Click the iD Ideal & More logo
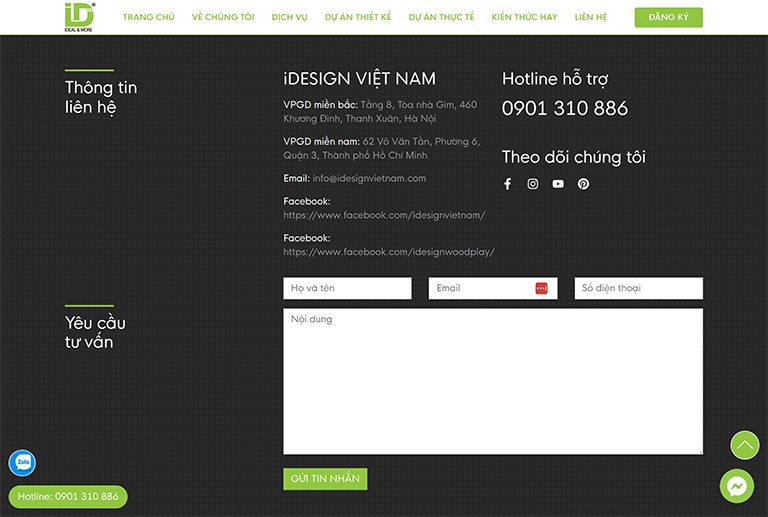This screenshot has height=517, width=768. (x=79, y=17)
